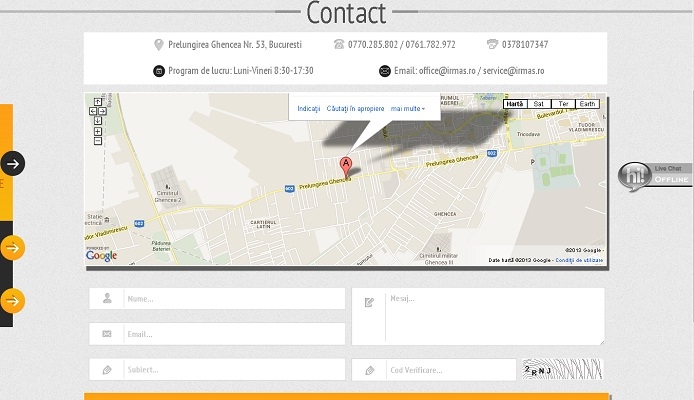Viewport: 694px width, 400px height.
Task: Switch map to Ter view
Action: coord(563,104)
